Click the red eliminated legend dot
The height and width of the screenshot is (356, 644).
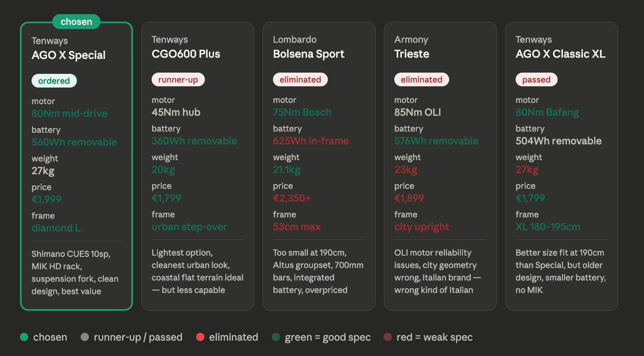[200, 337]
